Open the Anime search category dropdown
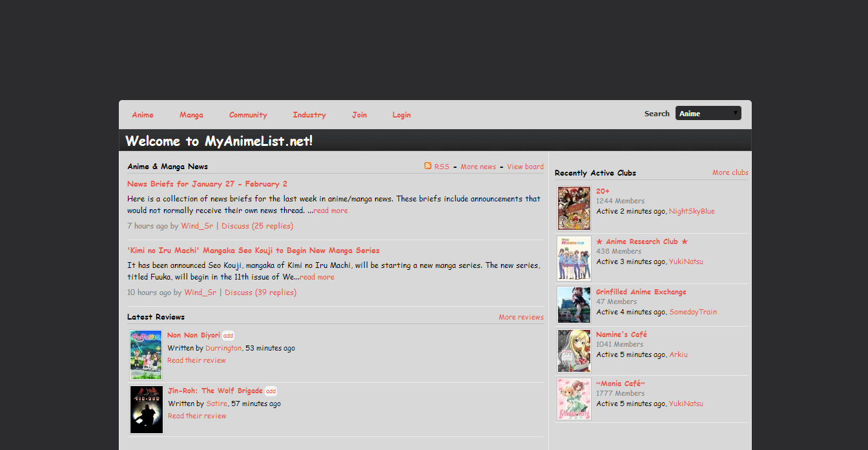The width and height of the screenshot is (868, 450). 708,112
